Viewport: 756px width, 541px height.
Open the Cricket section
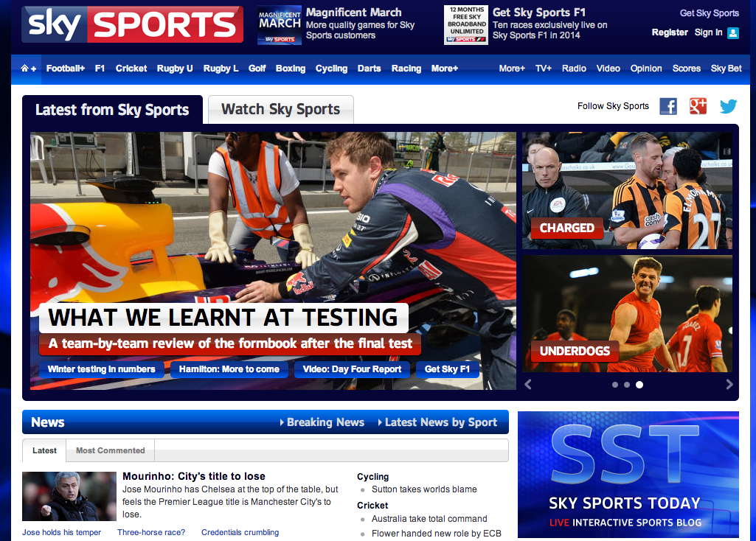131,69
